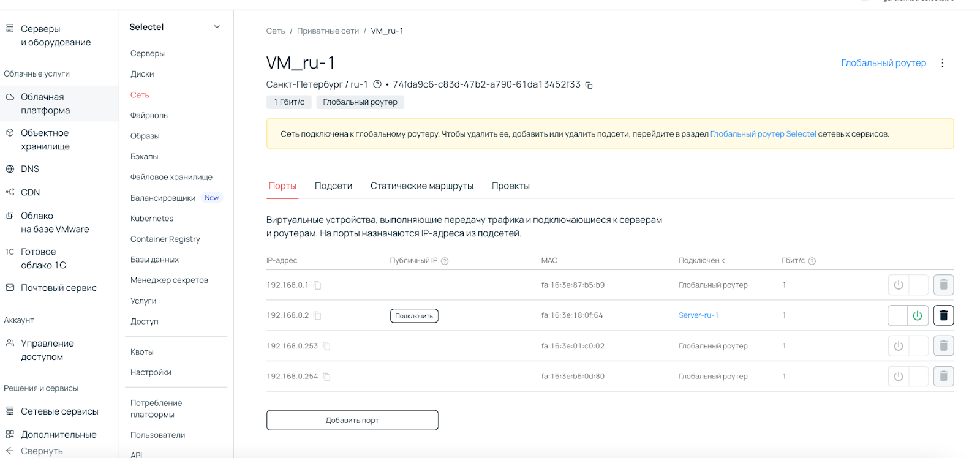980x458 pixels.
Task: Open the Статические маршруты tab
Action: pyautogui.click(x=422, y=186)
